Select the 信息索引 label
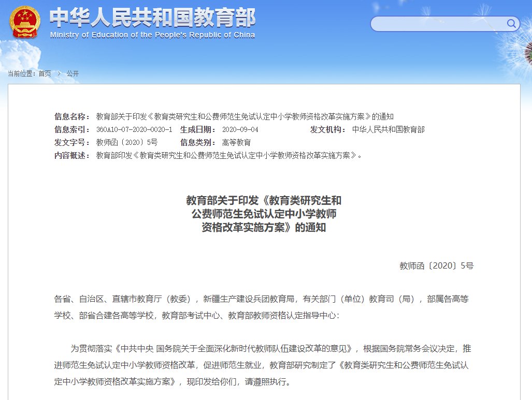Screen dimensions: 532x400 click(x=72, y=129)
